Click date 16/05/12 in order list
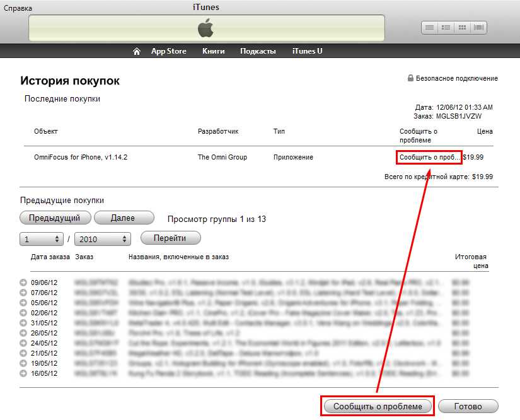The width and height of the screenshot is (520, 420). click(x=44, y=373)
